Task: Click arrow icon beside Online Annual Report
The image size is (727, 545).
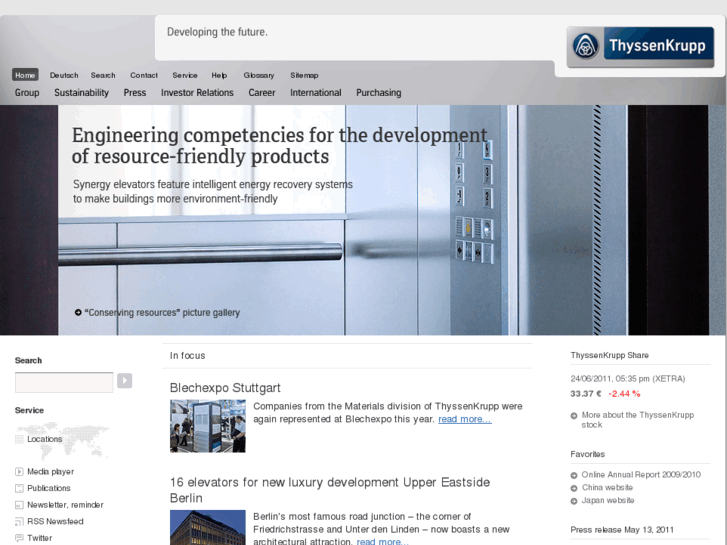Action: click(574, 475)
